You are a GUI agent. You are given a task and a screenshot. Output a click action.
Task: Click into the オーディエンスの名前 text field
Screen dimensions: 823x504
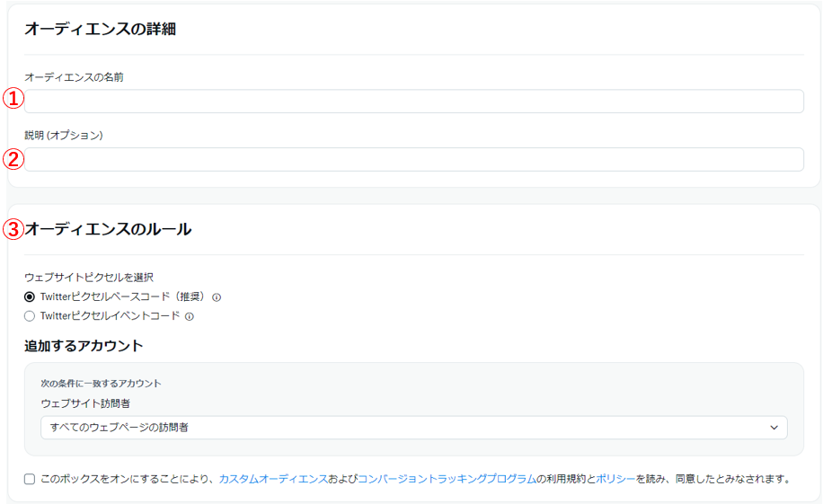[413, 102]
